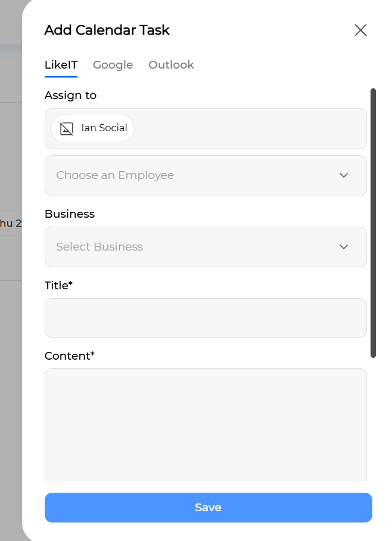Screen dimensions: 392x541
Task: Save the calendar task
Action: [209, 508]
